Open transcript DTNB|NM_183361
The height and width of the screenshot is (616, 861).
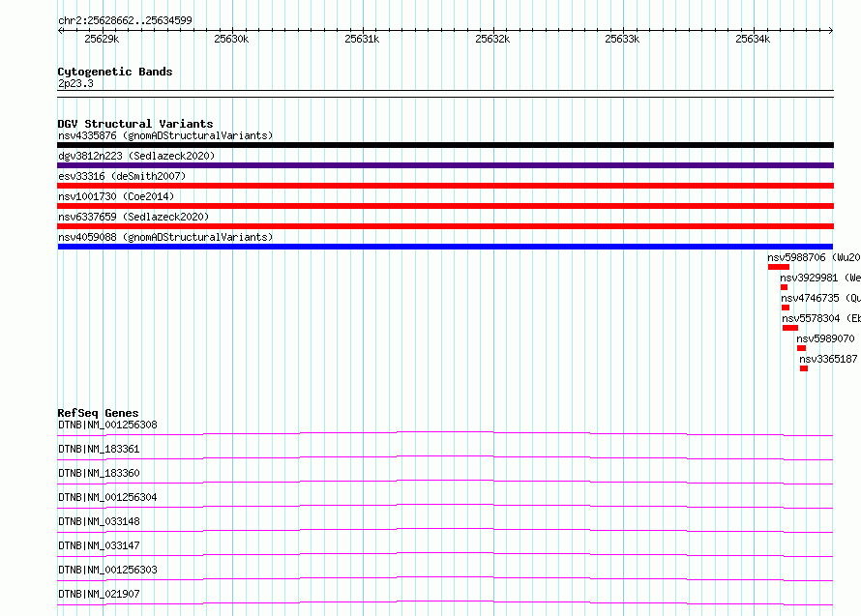pos(99,449)
